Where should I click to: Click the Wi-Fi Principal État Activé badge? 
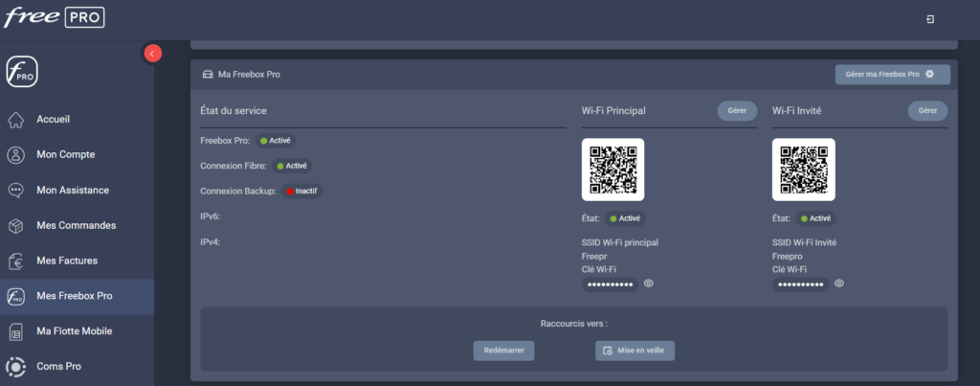click(x=625, y=218)
